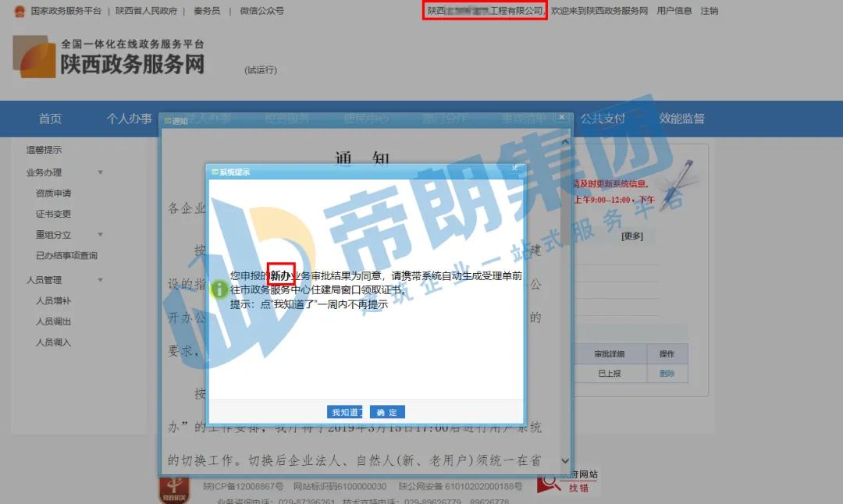Click the 陕西政务服务网 site logo
Image resolution: width=843 pixels, height=504 pixels.
108,57
